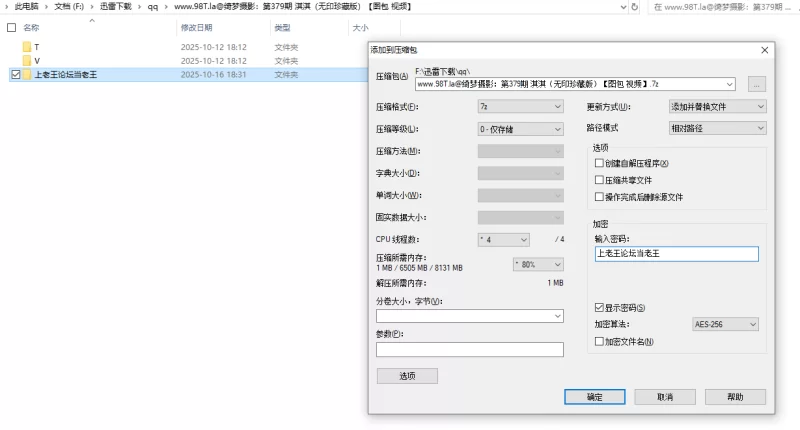Viewport: 800px width, 430px height.
Task: Click the 选项 button
Action: click(407, 376)
